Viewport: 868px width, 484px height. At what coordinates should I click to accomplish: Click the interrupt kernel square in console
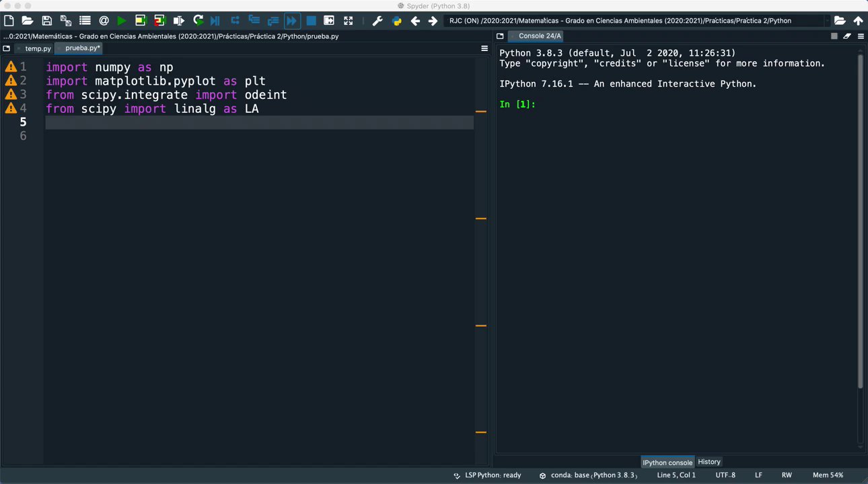[x=834, y=36]
